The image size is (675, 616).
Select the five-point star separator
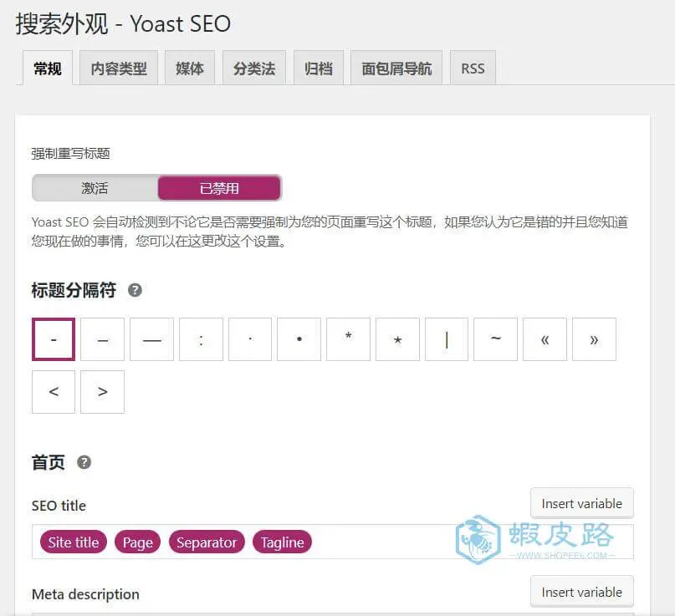click(398, 339)
